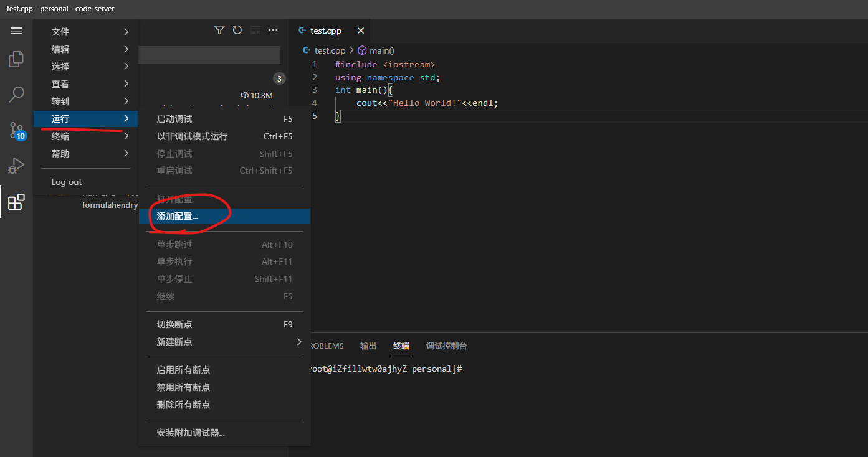
Task: Click the filter funnel icon in sidebar header
Action: (x=219, y=30)
